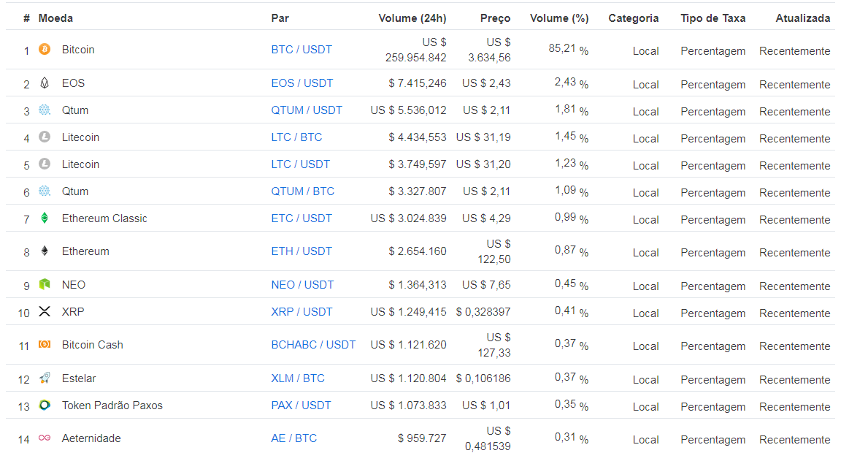
Task: Click the Estelar rocket icon
Action: (45, 378)
